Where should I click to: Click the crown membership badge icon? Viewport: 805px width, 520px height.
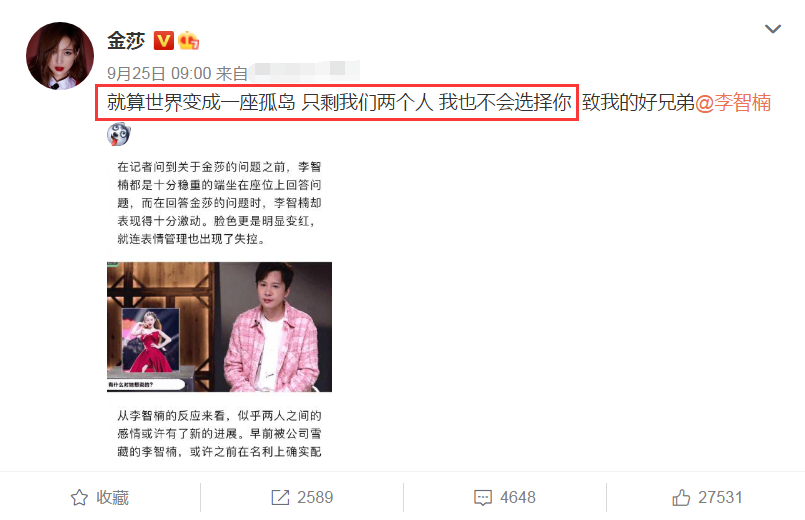pyautogui.click(x=188, y=41)
